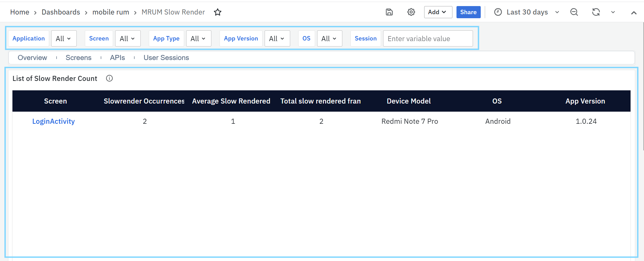Expand the refresh interval dropdown arrow
This screenshot has height=261, width=644.
(x=613, y=12)
